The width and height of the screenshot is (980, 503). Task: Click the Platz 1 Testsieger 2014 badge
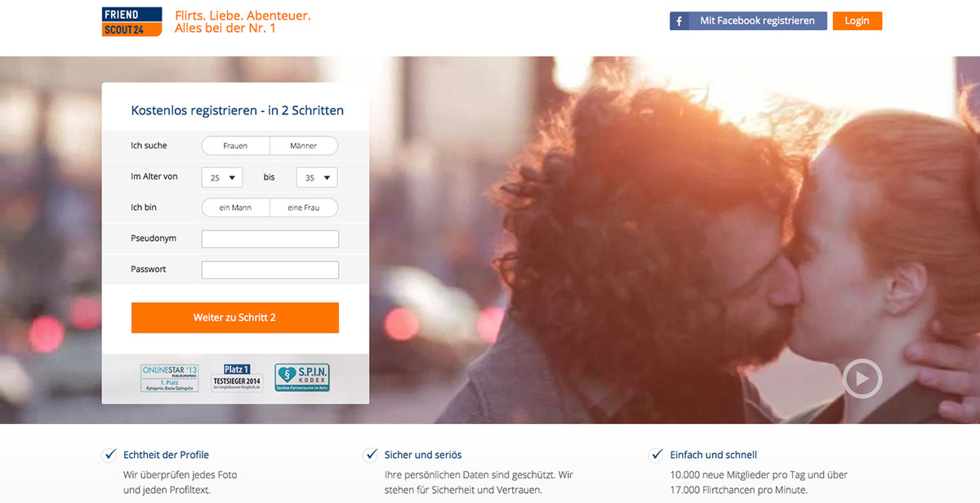(238, 378)
